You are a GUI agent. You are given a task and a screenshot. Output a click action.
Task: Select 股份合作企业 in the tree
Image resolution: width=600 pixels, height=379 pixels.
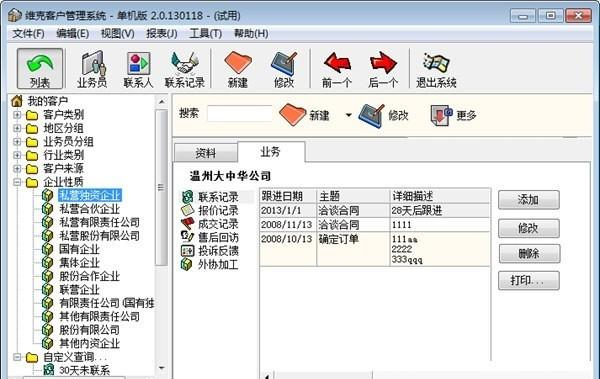coord(90,276)
